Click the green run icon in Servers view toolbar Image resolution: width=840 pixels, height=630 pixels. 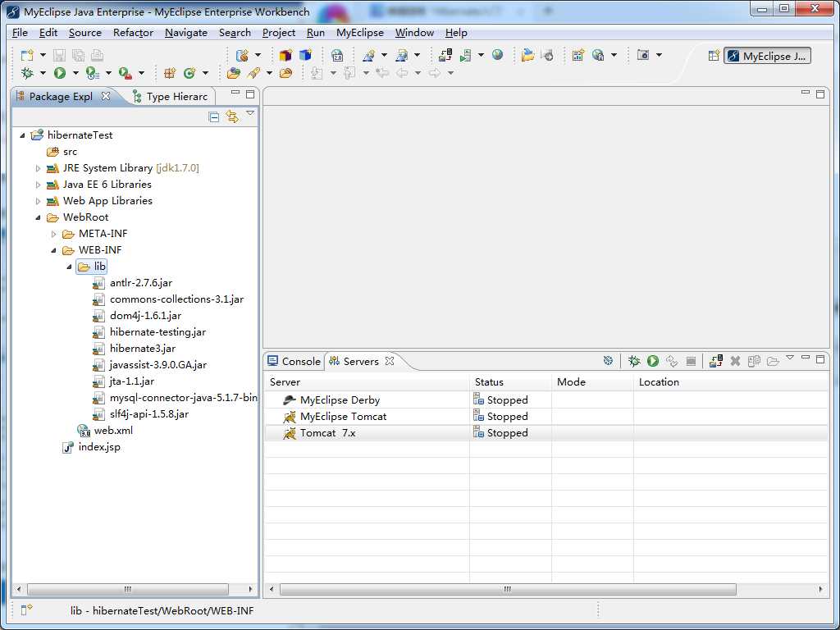(652, 361)
